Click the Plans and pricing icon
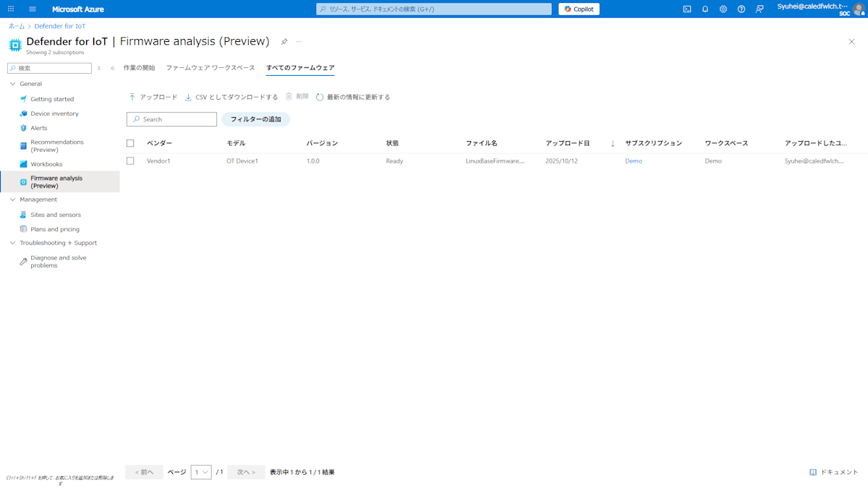This screenshot has height=488, width=868. [23, 229]
